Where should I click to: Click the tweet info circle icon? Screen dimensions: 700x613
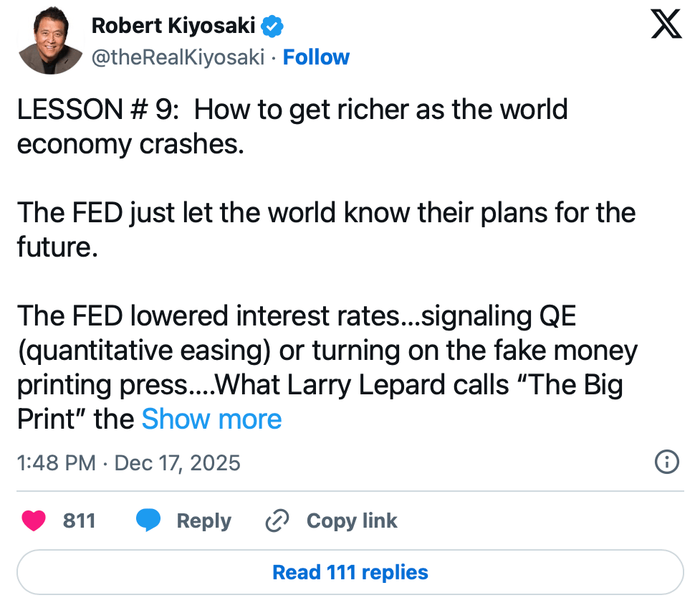[667, 462]
